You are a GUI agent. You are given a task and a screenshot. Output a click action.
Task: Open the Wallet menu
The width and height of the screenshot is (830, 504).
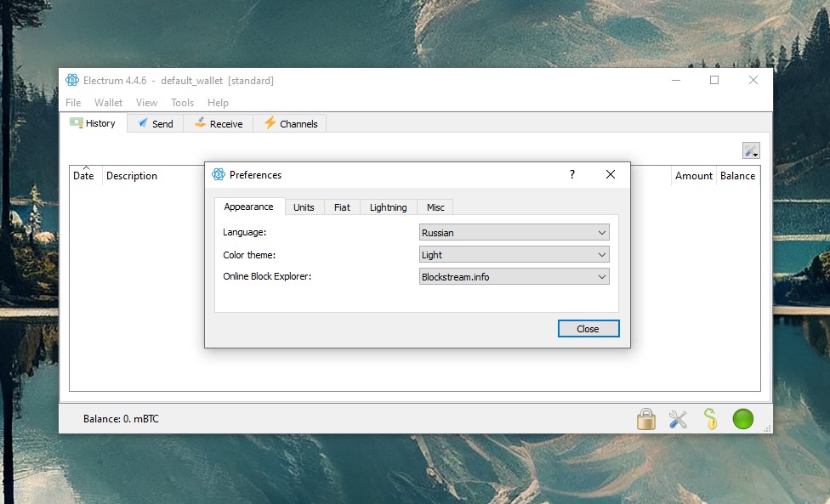(108, 103)
